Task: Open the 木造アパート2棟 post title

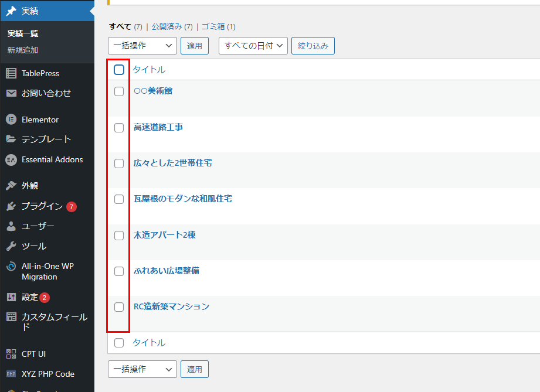Action: (x=165, y=235)
